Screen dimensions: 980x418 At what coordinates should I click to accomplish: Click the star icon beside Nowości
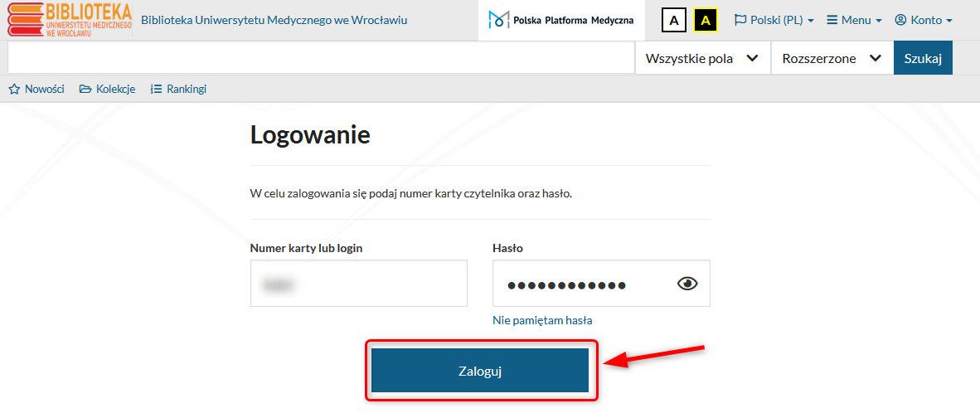(14, 89)
